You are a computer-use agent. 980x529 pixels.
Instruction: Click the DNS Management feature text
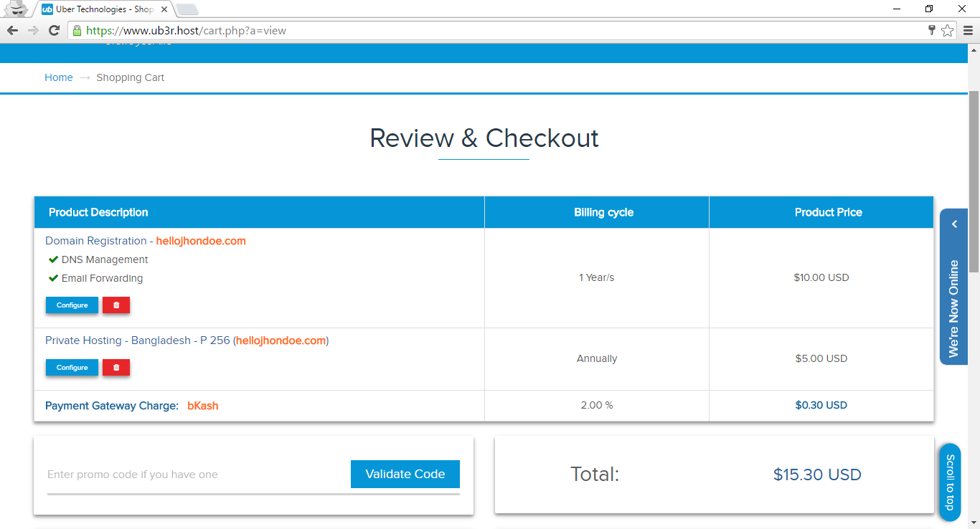coord(105,259)
